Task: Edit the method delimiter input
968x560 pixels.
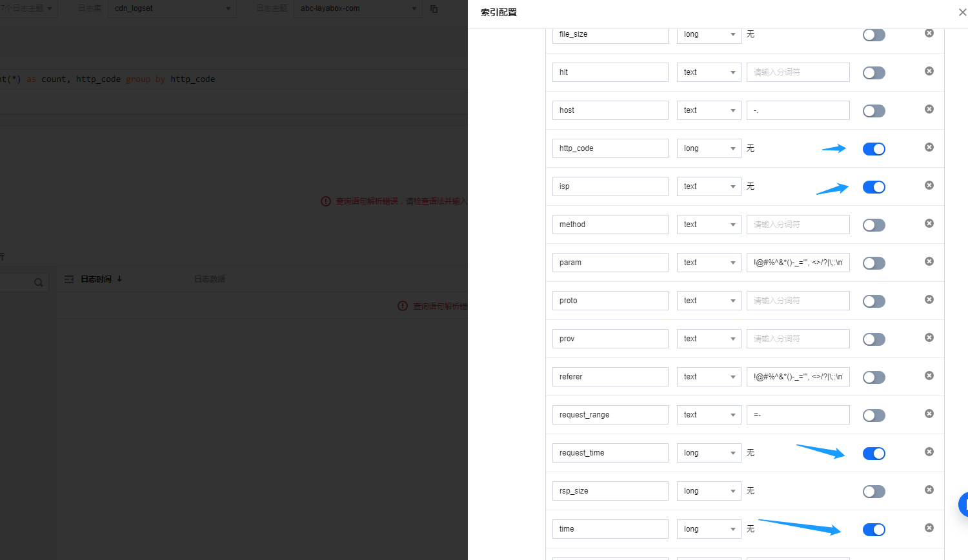Action: [798, 225]
